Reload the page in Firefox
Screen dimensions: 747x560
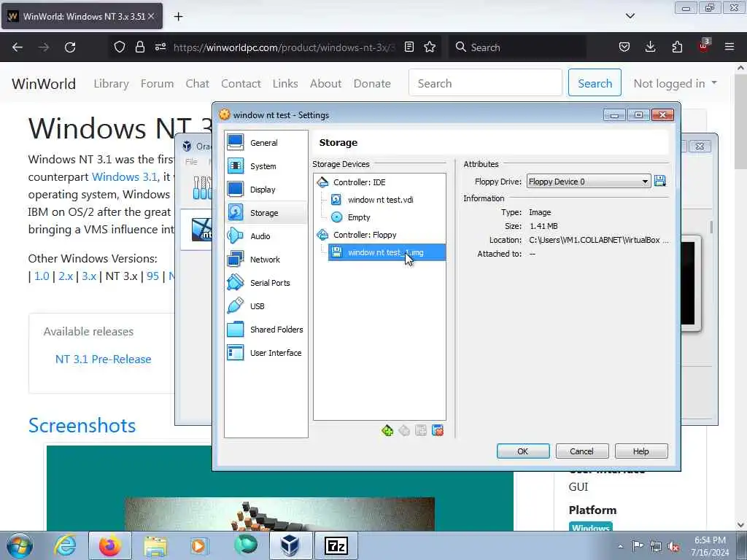point(70,47)
